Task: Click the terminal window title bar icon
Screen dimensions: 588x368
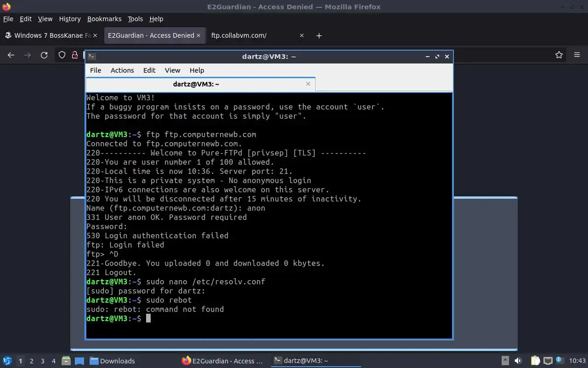Action: coord(92,57)
